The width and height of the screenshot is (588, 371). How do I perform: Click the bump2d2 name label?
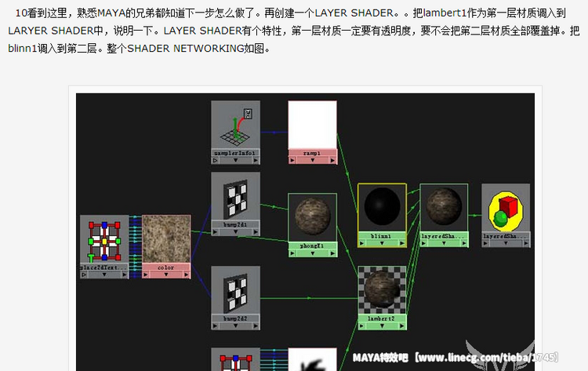[235, 318]
